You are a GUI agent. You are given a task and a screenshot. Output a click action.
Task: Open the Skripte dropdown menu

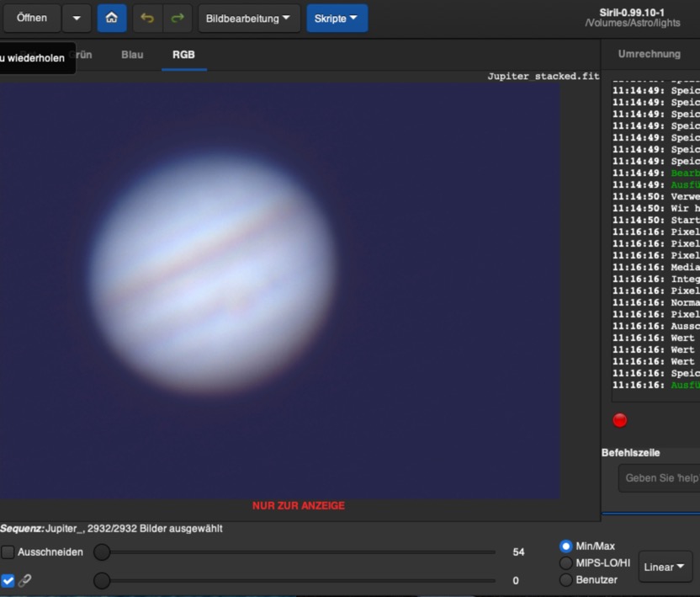pyautogui.click(x=337, y=18)
